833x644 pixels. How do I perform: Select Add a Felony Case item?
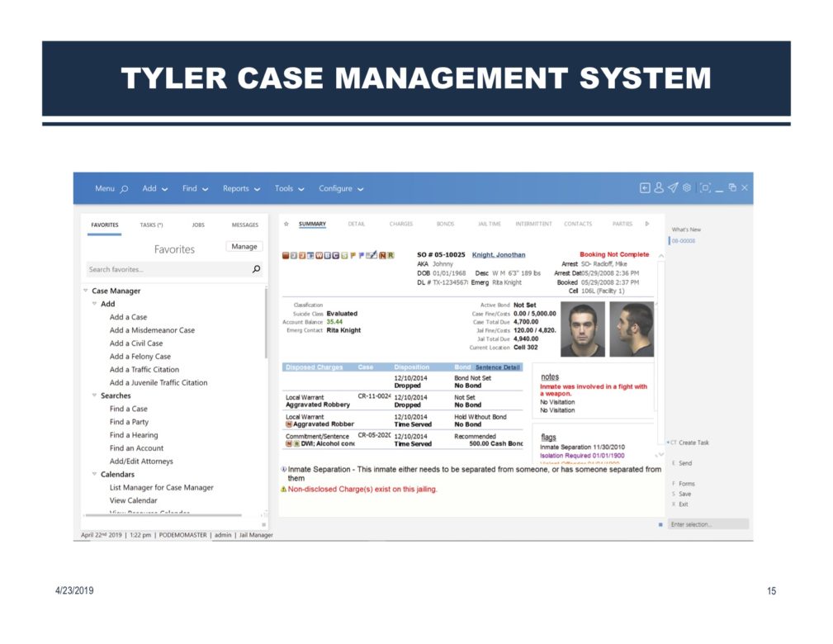[x=140, y=357]
